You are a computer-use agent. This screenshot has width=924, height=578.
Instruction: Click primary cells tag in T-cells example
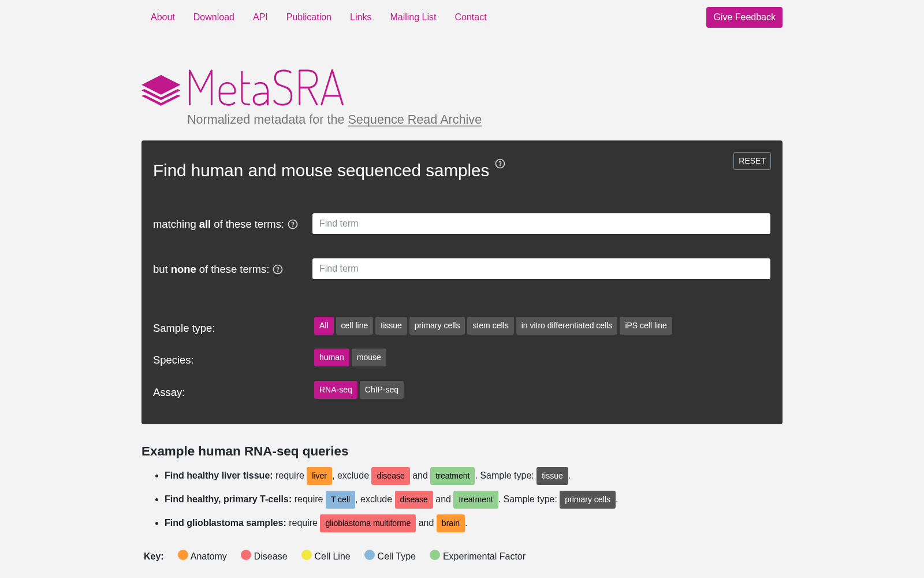(x=587, y=499)
